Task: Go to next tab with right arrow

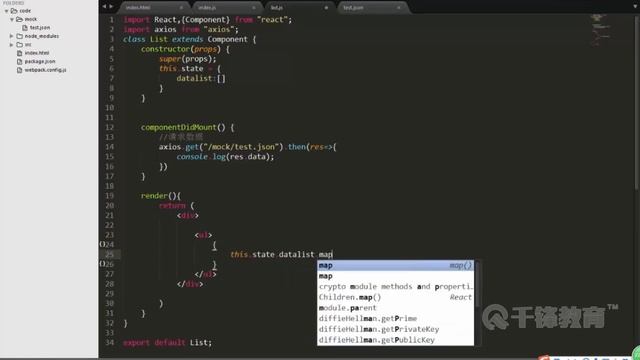Action: [111, 7]
